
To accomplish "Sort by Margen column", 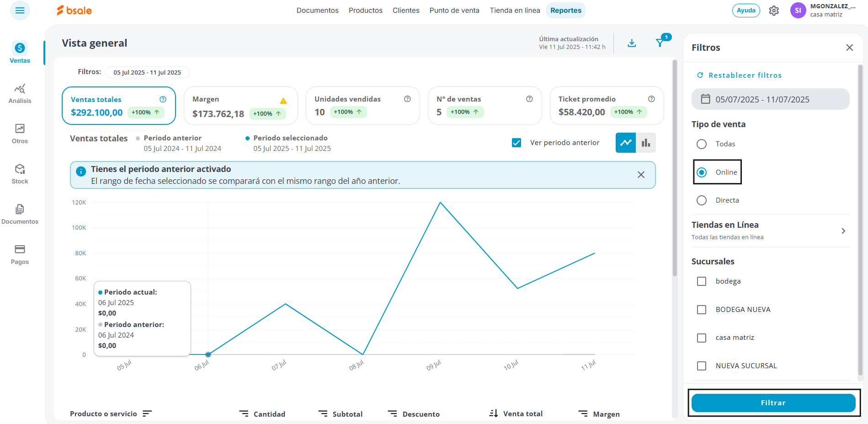I will 583,413.
